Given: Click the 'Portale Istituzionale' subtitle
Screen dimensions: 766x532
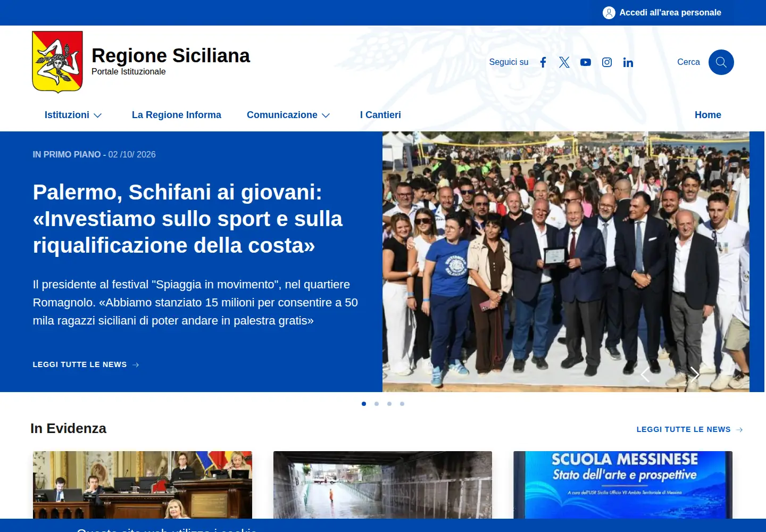Looking at the screenshot, I should (x=128, y=72).
